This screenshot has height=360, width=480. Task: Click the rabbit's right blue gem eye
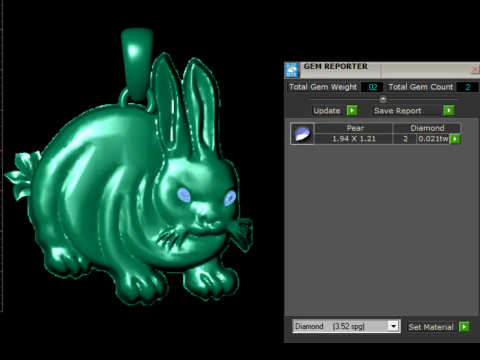[x=230, y=198]
